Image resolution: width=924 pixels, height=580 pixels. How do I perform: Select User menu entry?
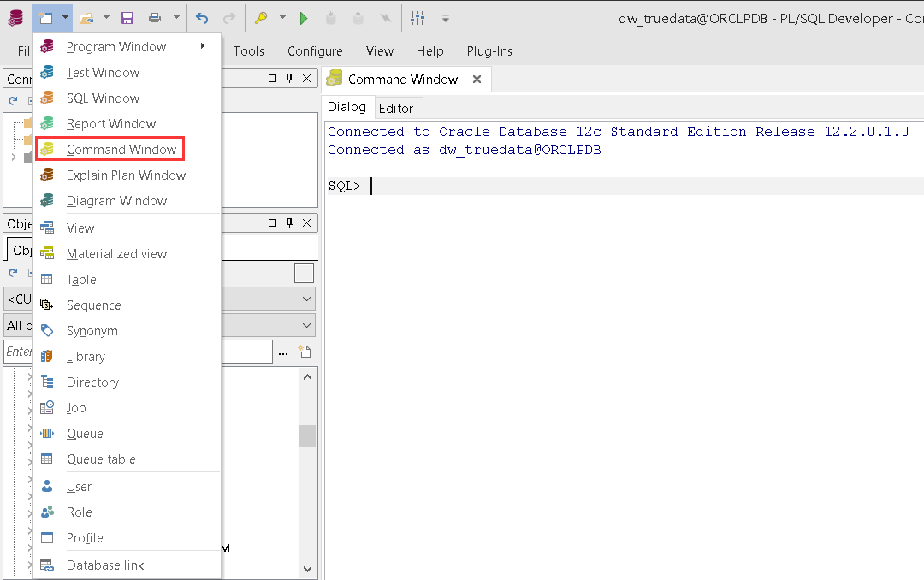[127, 486]
